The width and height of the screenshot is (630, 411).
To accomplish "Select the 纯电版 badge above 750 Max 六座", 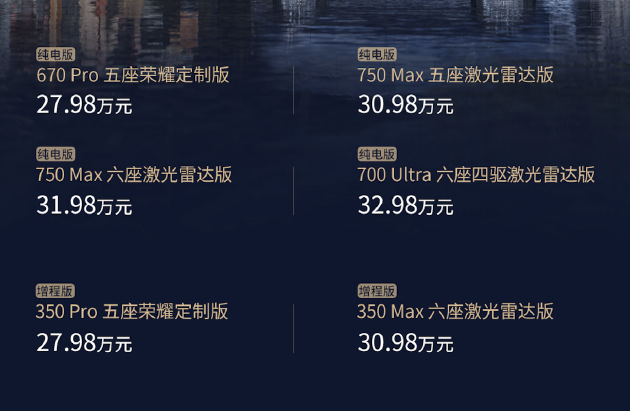I will [55, 154].
